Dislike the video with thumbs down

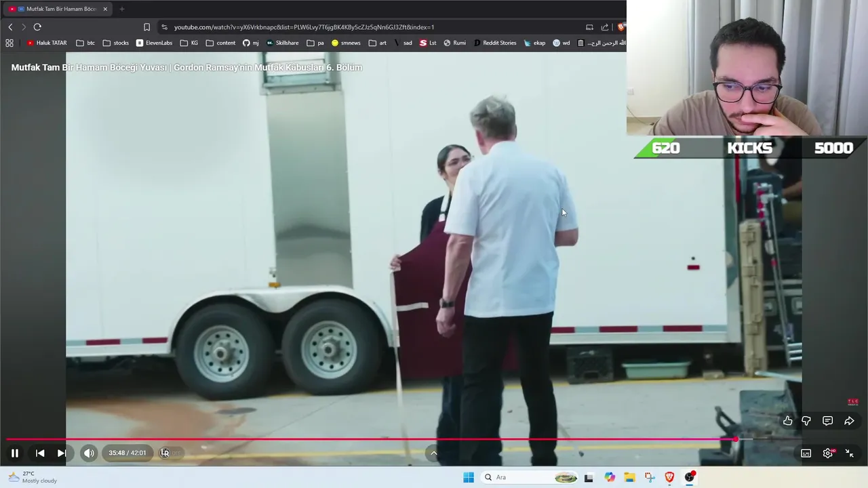tap(806, 421)
